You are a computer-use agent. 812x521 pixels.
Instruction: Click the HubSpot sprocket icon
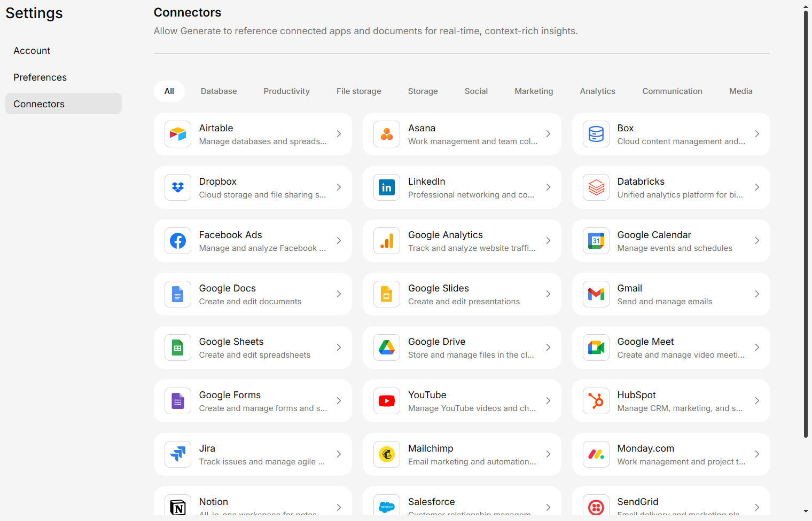pyautogui.click(x=596, y=401)
